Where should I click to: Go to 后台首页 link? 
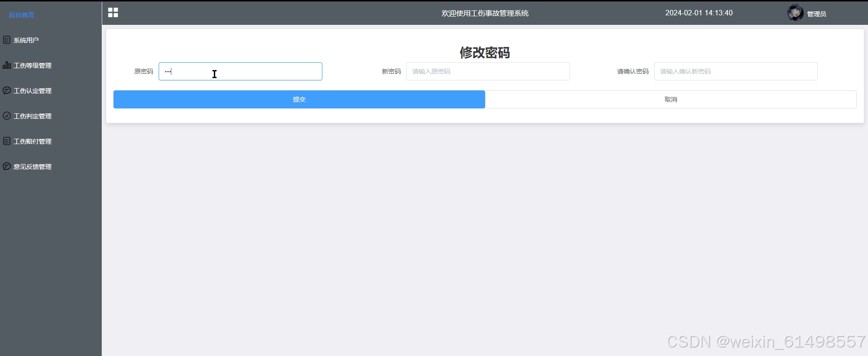[22, 15]
